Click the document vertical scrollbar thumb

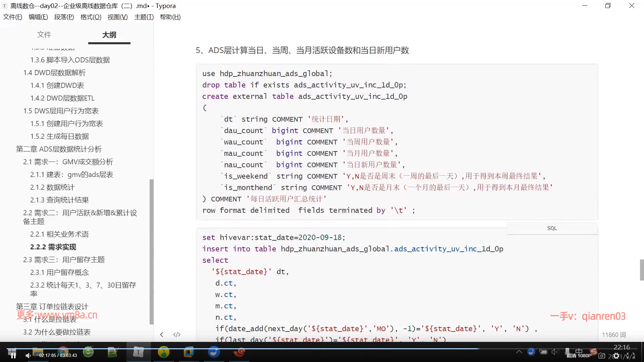coord(642,270)
